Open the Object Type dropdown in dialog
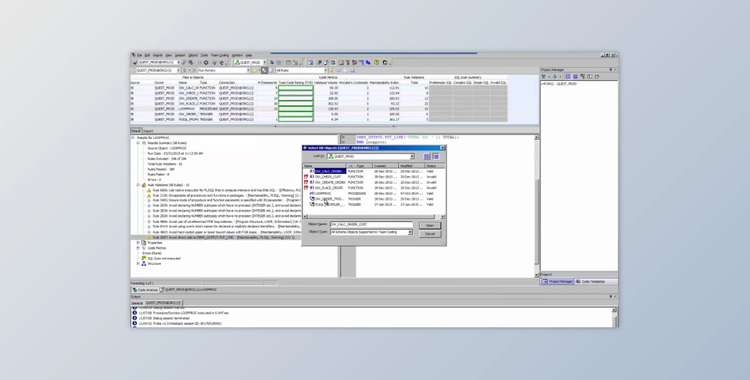 tap(410, 232)
